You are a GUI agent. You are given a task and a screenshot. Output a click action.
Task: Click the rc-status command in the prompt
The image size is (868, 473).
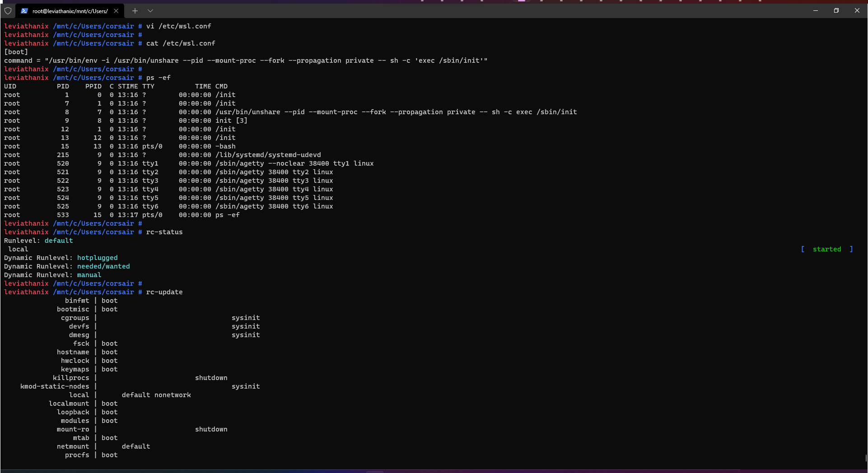[164, 232]
